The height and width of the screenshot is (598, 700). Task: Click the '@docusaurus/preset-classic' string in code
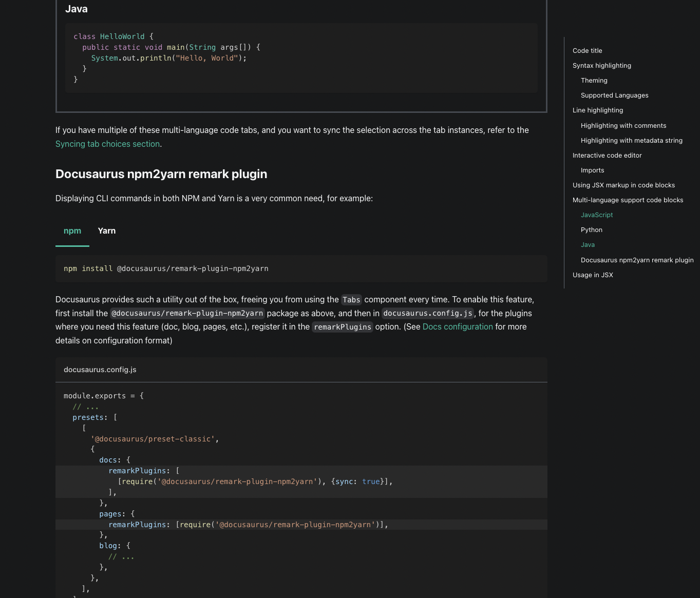point(153,439)
